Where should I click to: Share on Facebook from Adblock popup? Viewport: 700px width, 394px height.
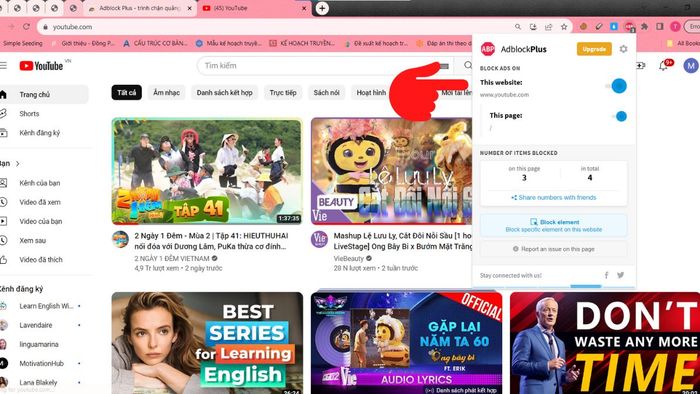click(606, 275)
